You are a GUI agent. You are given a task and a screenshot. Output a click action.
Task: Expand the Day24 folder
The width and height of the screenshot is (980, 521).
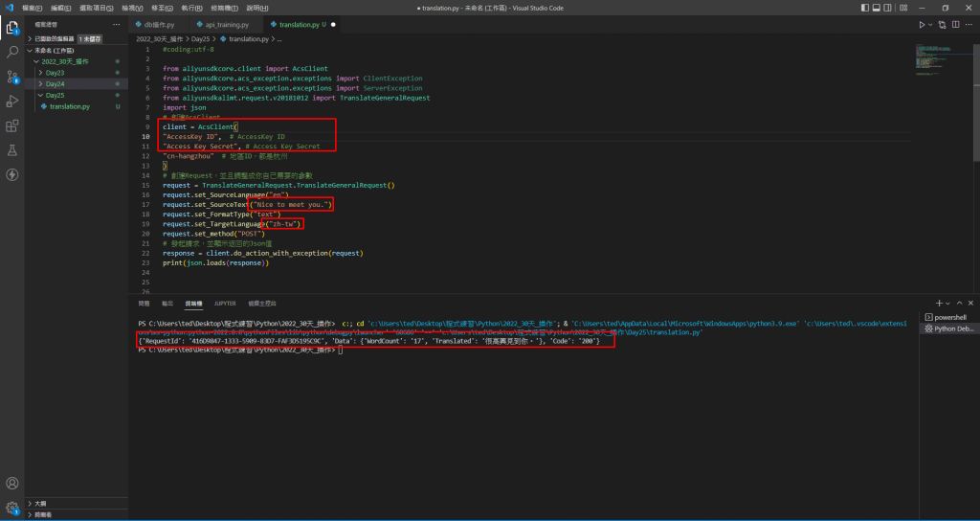(x=77, y=84)
